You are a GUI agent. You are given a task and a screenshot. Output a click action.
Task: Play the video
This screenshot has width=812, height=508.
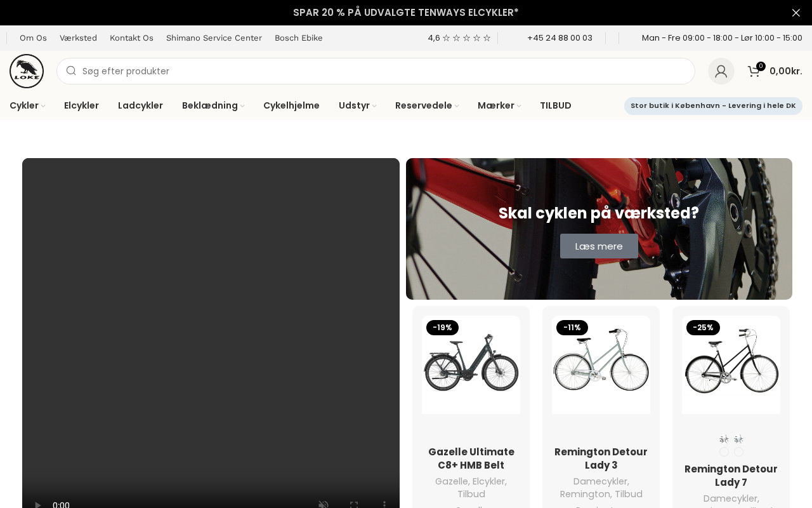[x=37, y=505]
